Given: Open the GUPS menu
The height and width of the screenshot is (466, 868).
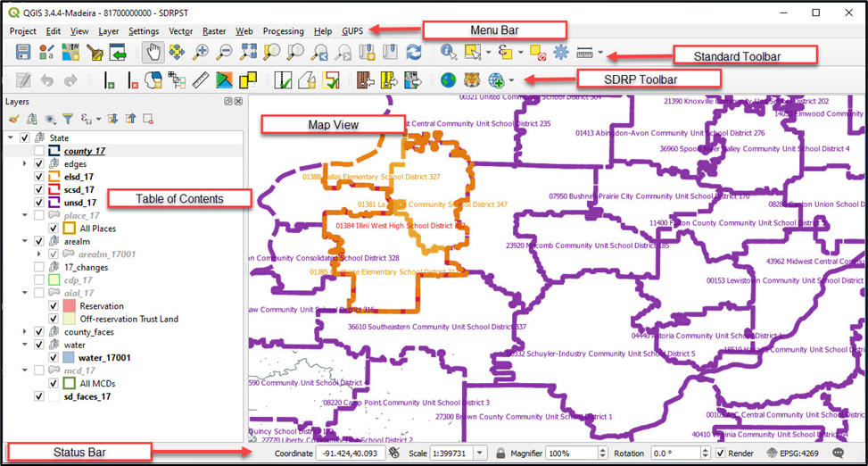Looking at the screenshot, I should tap(352, 31).
